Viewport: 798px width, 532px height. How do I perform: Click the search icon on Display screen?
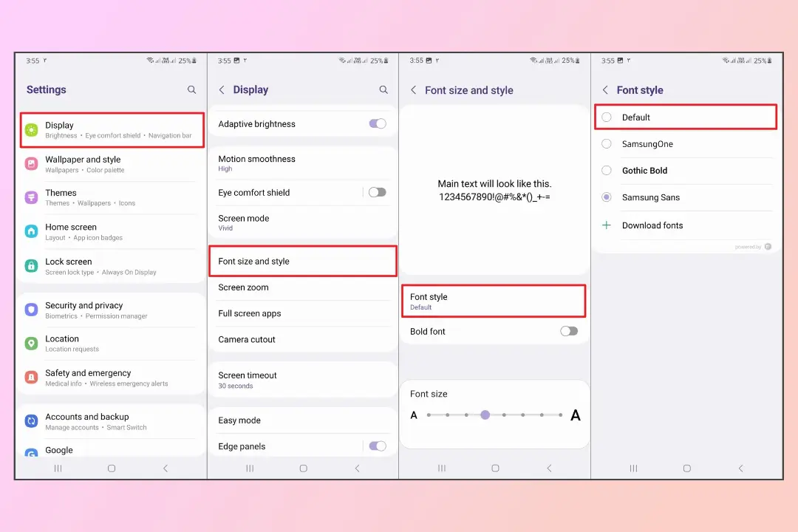click(383, 89)
